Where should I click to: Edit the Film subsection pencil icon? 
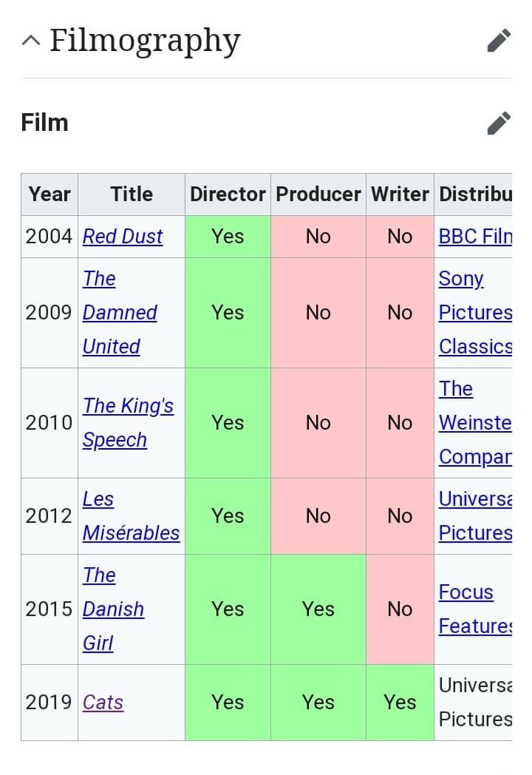(x=499, y=123)
